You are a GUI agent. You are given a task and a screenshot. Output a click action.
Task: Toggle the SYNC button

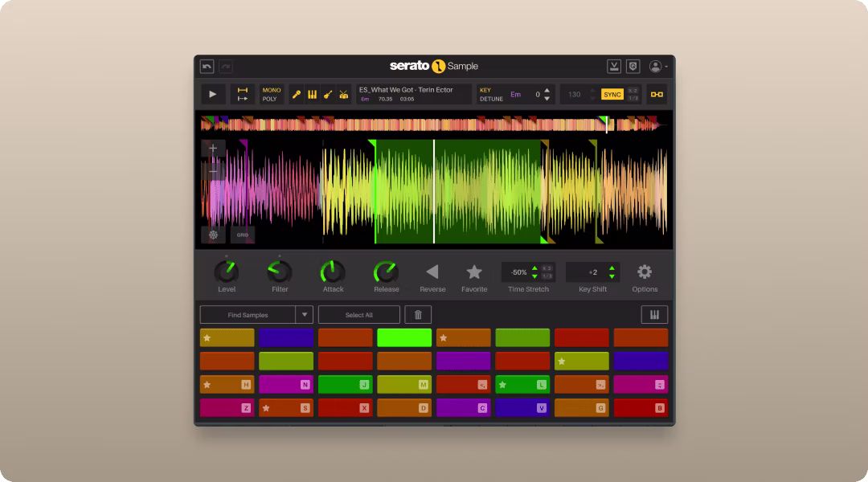pos(612,95)
